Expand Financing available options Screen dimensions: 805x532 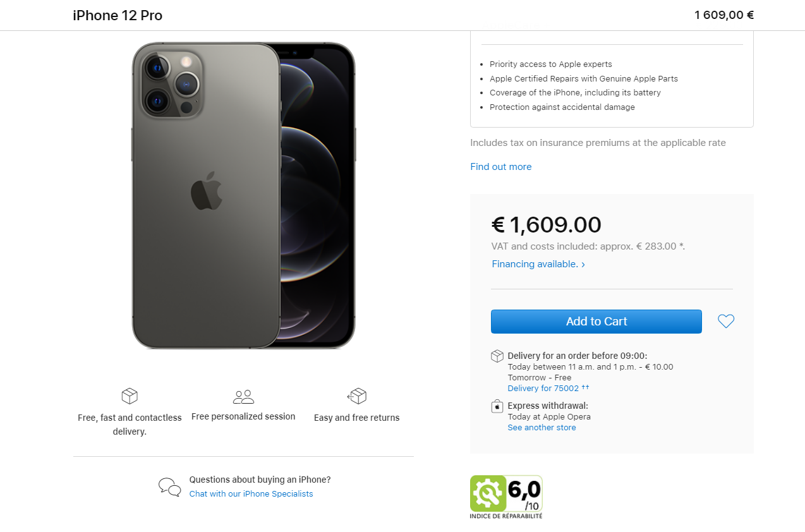click(538, 264)
